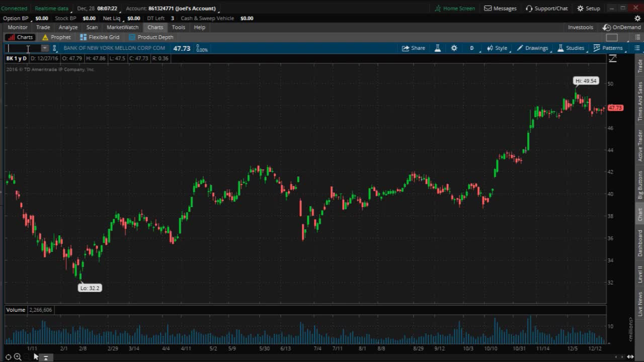Open Dashboard side panel
644x362 pixels.
(640, 243)
